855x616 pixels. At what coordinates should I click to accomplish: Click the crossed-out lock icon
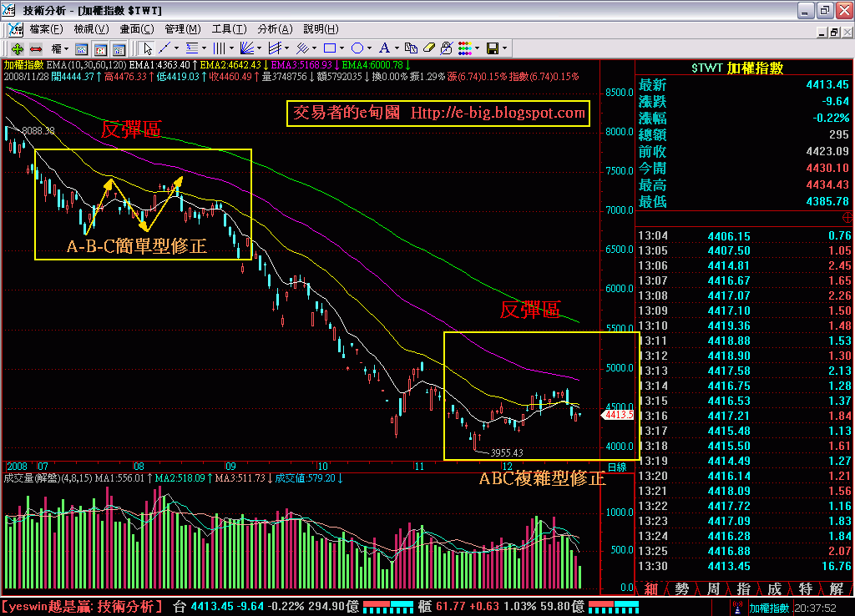[447, 48]
